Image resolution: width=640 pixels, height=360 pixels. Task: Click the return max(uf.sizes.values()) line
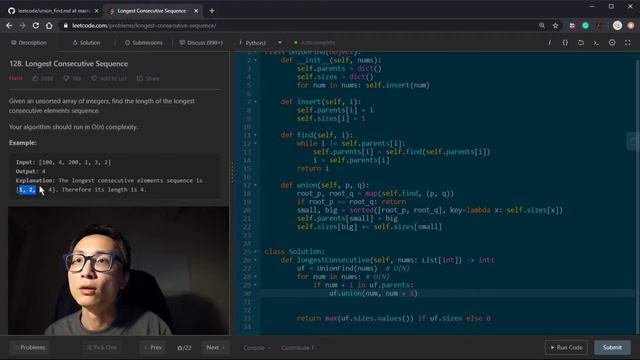393,318
